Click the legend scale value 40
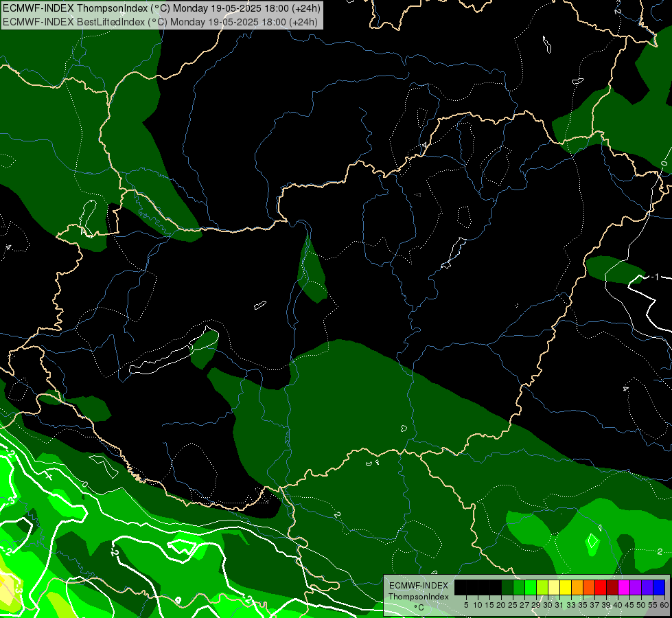 coord(618,605)
